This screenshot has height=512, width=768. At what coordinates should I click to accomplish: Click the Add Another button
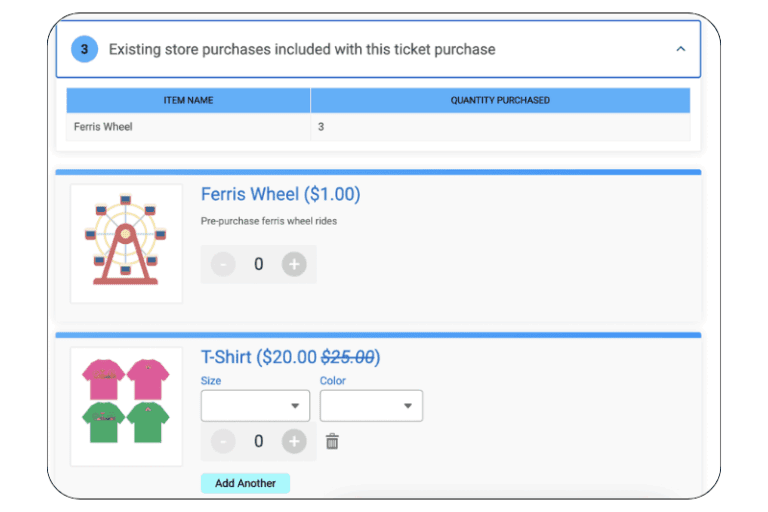tap(245, 483)
